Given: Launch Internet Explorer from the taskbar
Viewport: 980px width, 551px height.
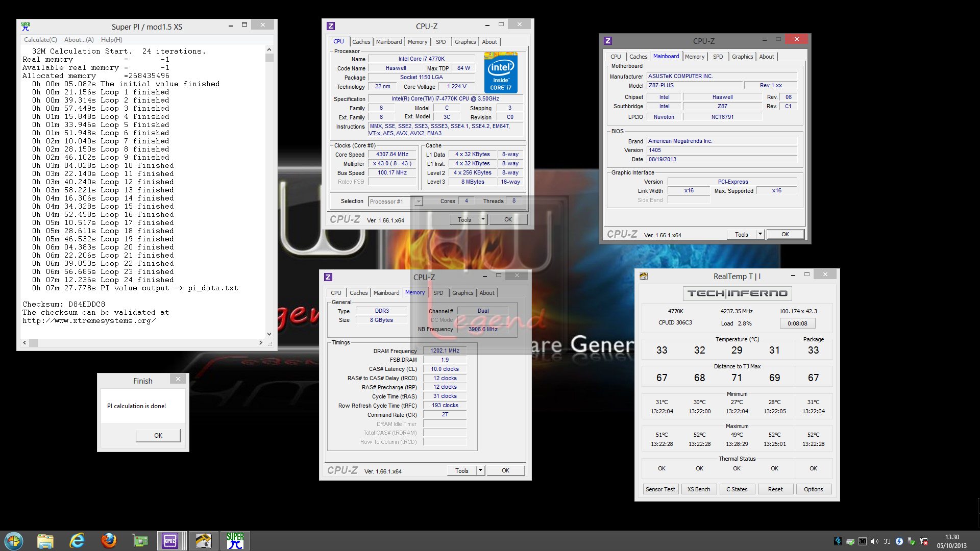Looking at the screenshot, I should (77, 541).
